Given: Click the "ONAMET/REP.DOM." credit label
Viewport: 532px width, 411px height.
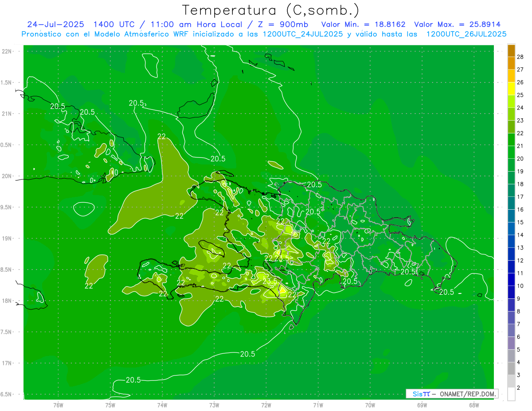Looking at the screenshot, I should 468,394.
